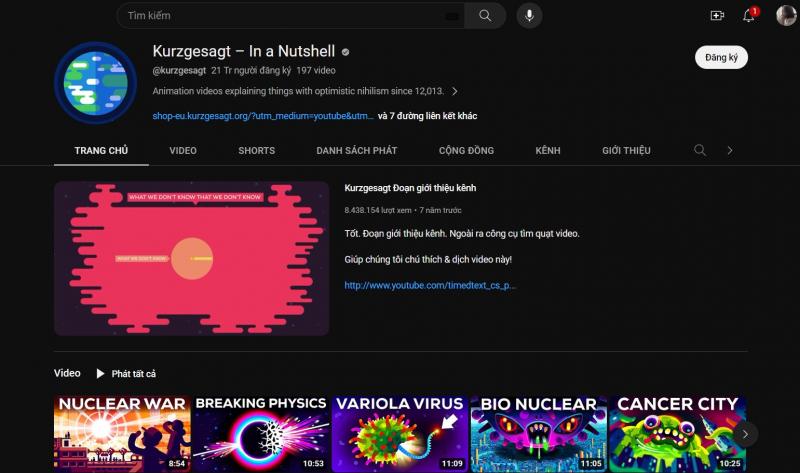Click the Video section heading

(x=67, y=373)
